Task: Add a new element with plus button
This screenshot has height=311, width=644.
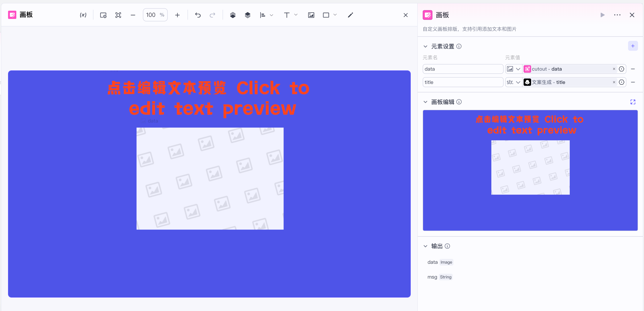Action: [x=633, y=46]
